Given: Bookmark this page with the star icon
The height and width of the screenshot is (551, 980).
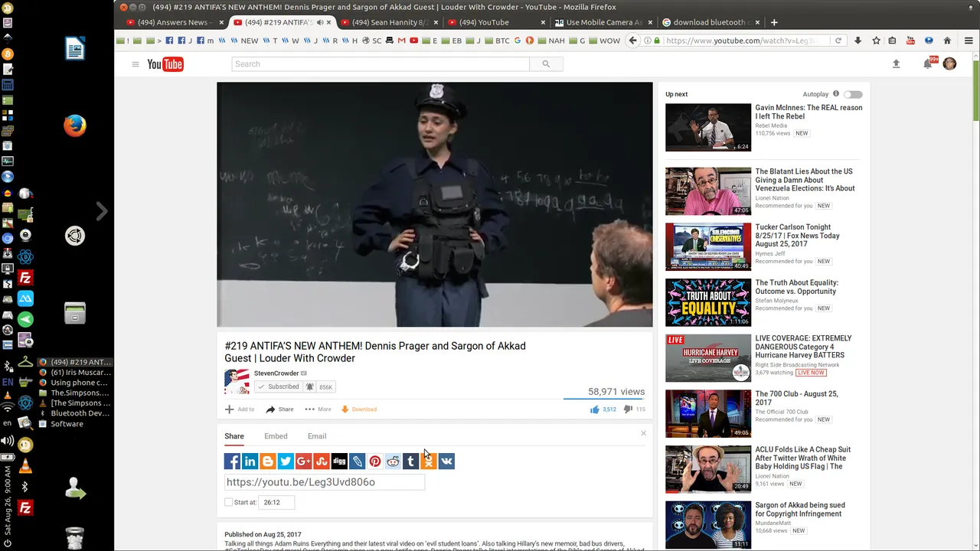Looking at the screenshot, I should pos(876,41).
